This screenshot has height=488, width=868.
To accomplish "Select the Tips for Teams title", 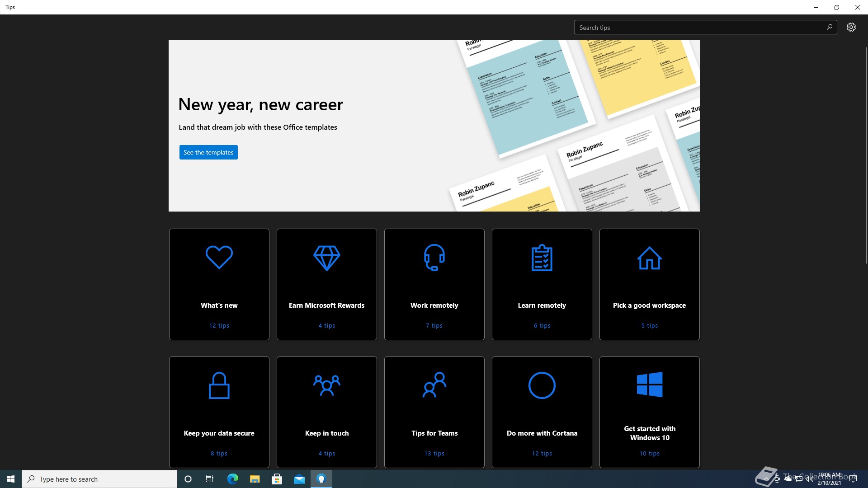I will pos(434,433).
